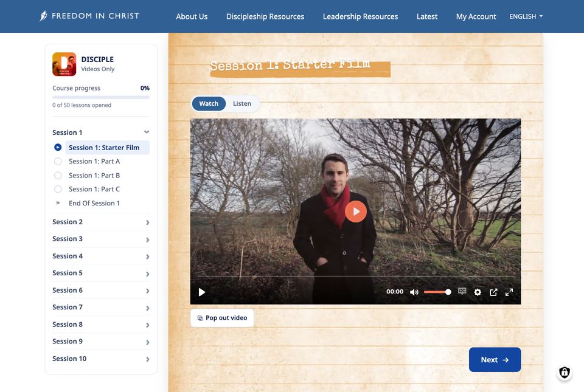This screenshot has width=584, height=392.
Task: Click the orange play button in video center
Action: point(356,211)
